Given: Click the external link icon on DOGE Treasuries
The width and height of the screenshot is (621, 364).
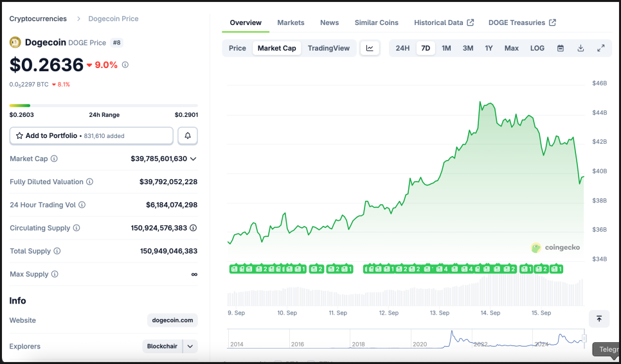Looking at the screenshot, I should click(552, 22).
